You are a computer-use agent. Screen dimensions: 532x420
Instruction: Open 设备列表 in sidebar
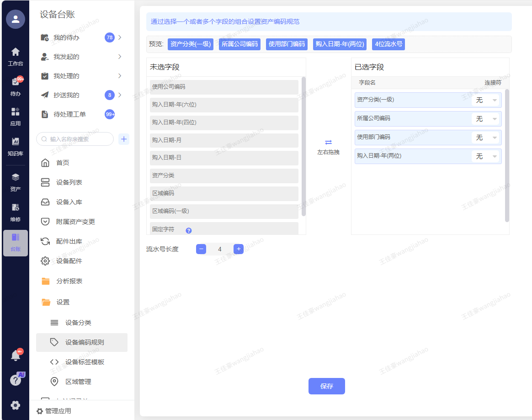point(69,182)
